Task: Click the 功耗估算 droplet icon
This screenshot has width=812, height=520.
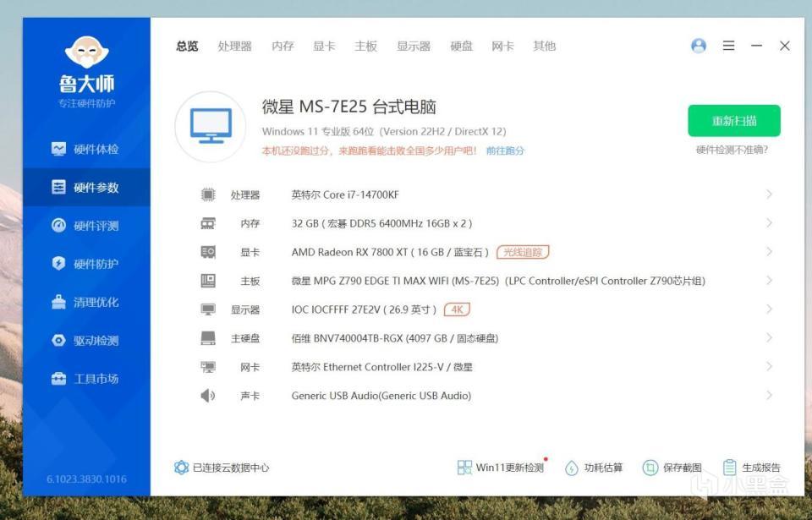Action: (571, 468)
